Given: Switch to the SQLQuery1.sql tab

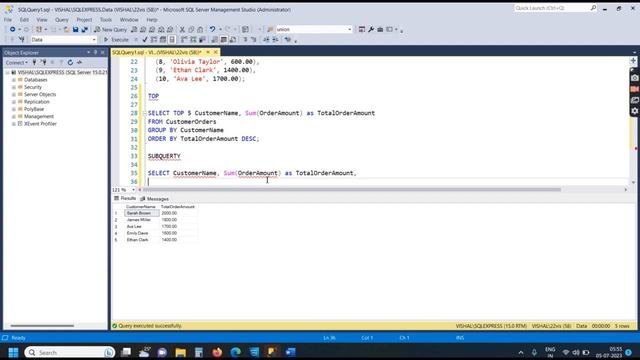Looking at the screenshot, I should click(157, 52).
